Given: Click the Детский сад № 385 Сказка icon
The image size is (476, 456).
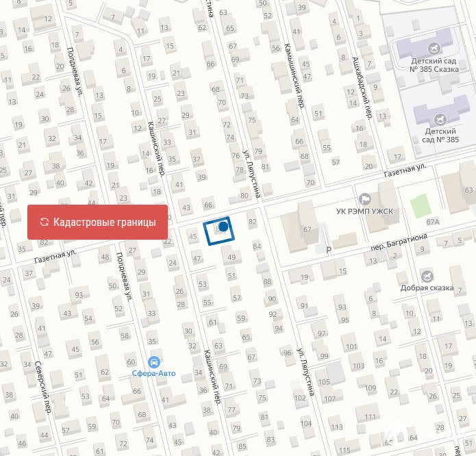Looking at the screenshot, I should 434,49.
